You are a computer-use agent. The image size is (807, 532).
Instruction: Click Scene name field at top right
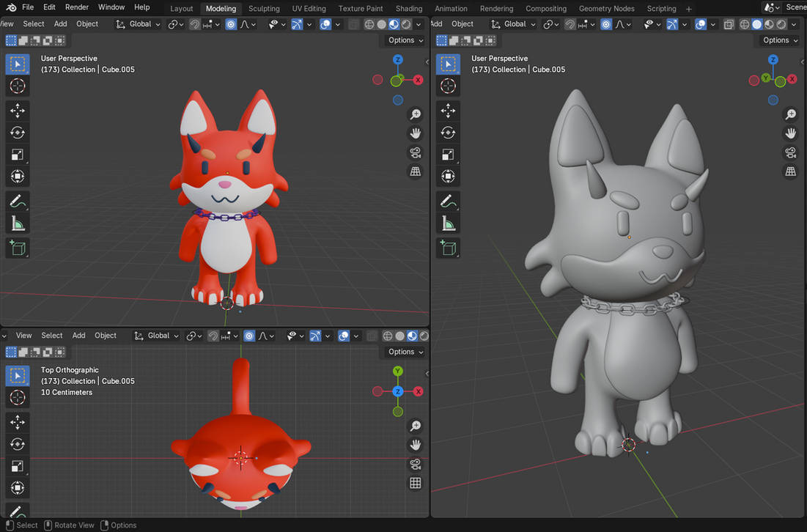pos(796,7)
